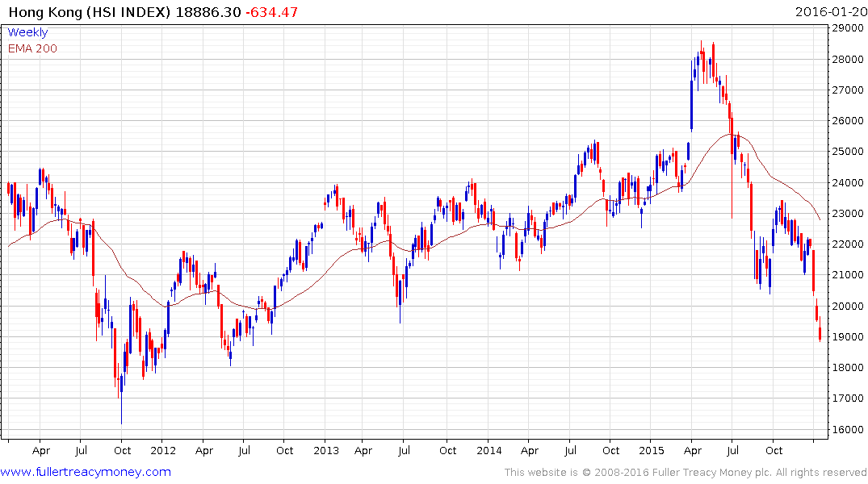The image size is (868, 484).
Task: Select the copyright notice for Fuller Treacy Money
Action: coord(686,473)
